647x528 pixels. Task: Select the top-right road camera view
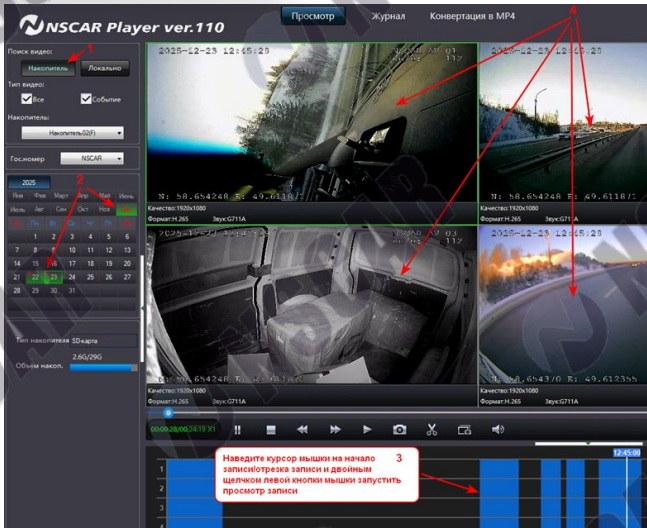point(563,123)
